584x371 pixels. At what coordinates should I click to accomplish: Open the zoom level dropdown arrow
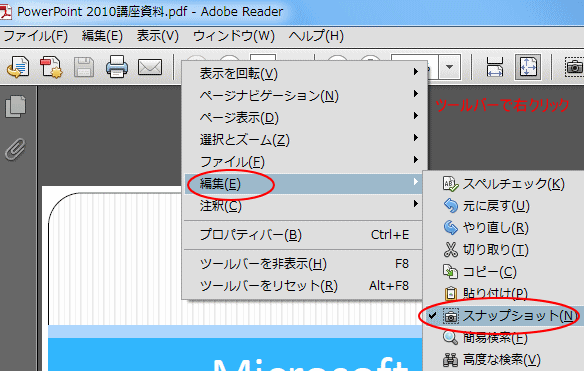point(450,67)
